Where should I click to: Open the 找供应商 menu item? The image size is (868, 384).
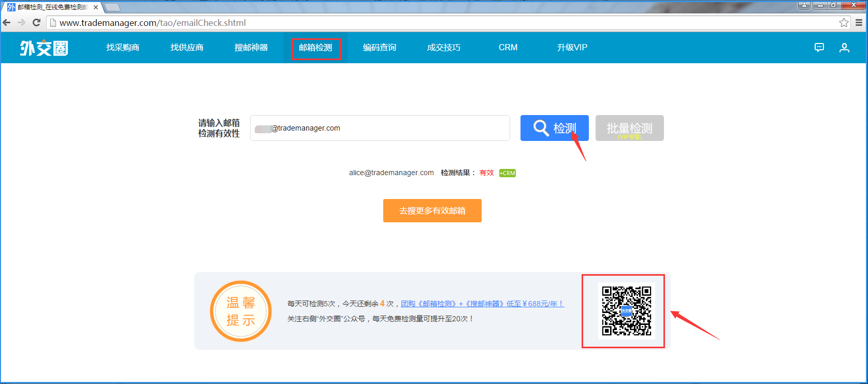tap(187, 48)
